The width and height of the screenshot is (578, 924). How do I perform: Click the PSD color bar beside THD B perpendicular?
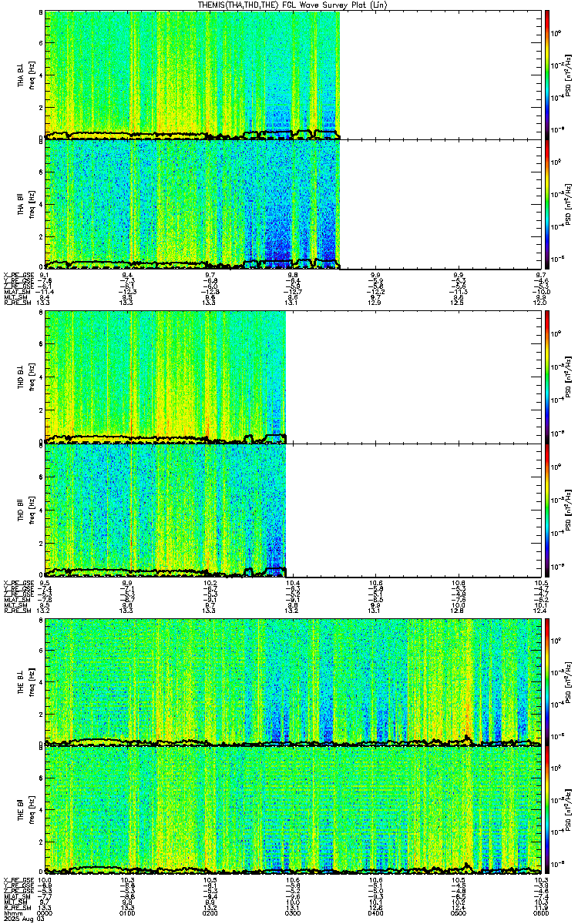coord(547,377)
